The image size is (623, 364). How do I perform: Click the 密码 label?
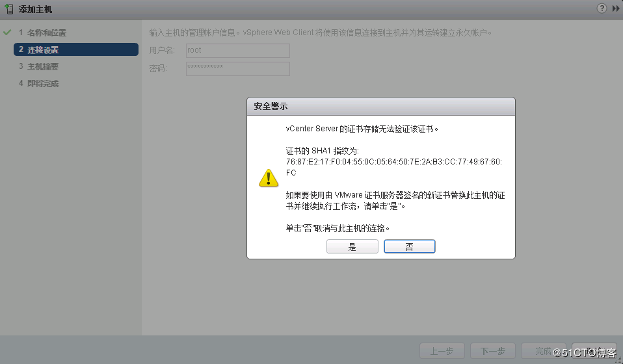[x=158, y=69]
